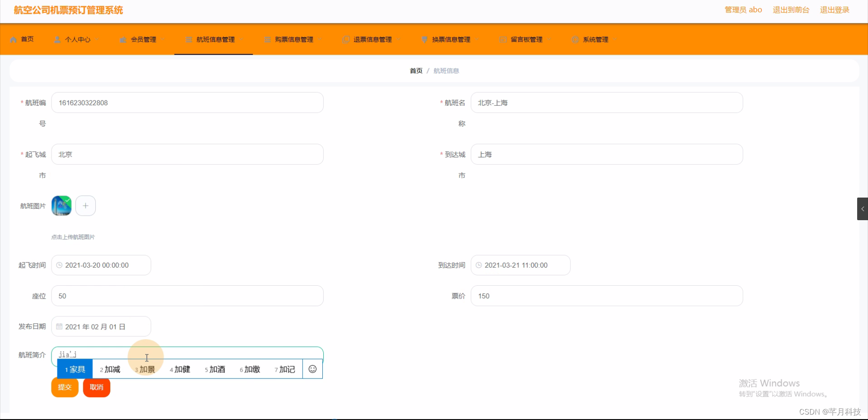Click the 到达城市 input with 上海
Screen dimensions: 868x420
tap(607, 154)
